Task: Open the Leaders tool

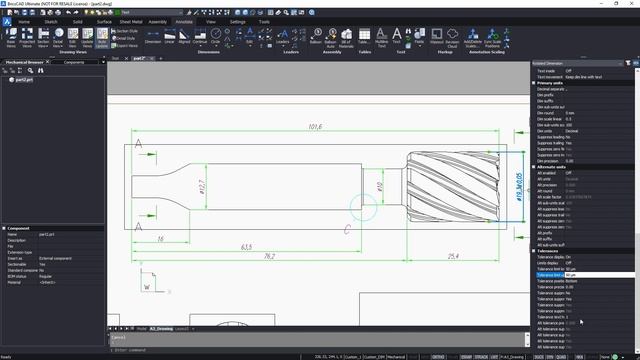Action: point(282,36)
